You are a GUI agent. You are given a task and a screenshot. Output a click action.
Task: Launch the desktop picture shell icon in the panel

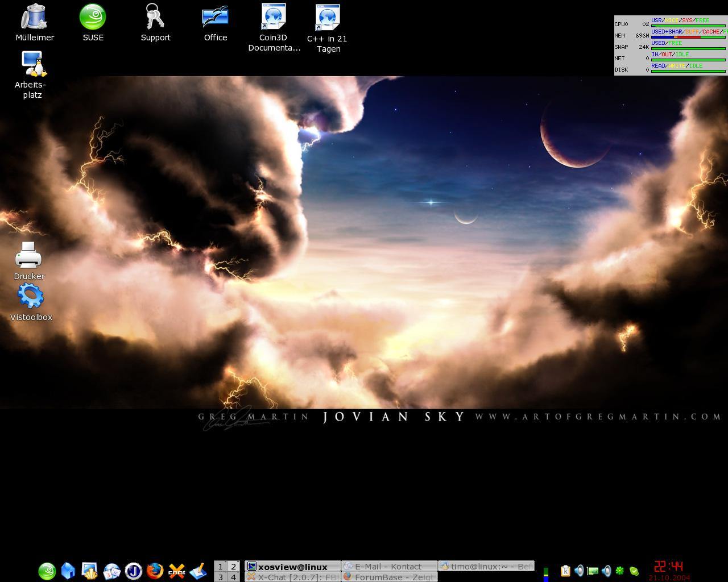pyautogui.click(x=90, y=571)
